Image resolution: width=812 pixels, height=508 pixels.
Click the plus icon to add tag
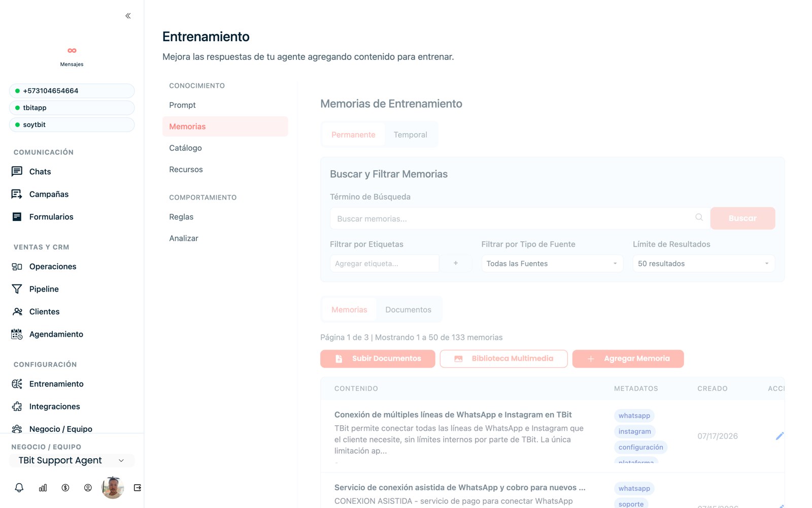(x=456, y=263)
